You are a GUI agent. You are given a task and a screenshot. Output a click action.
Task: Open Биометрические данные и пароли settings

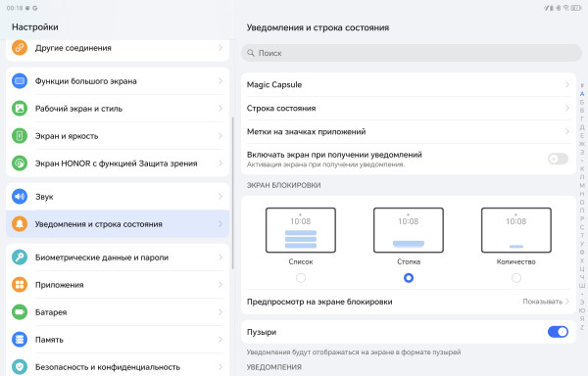[x=118, y=257]
